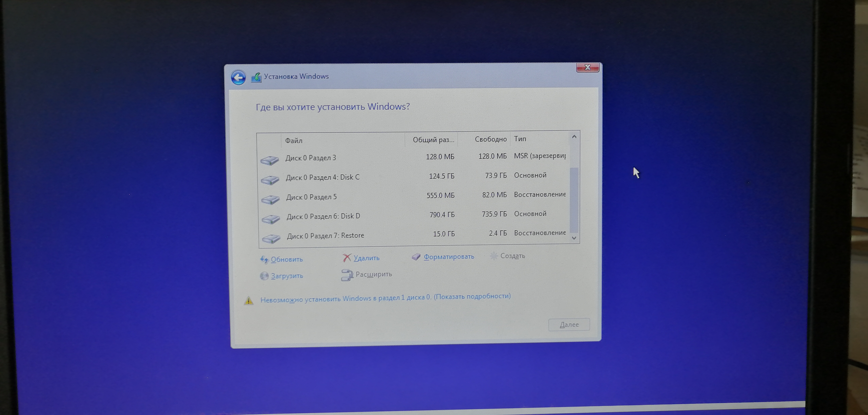
Task: Click the partition list scroll down arrow
Action: point(574,238)
